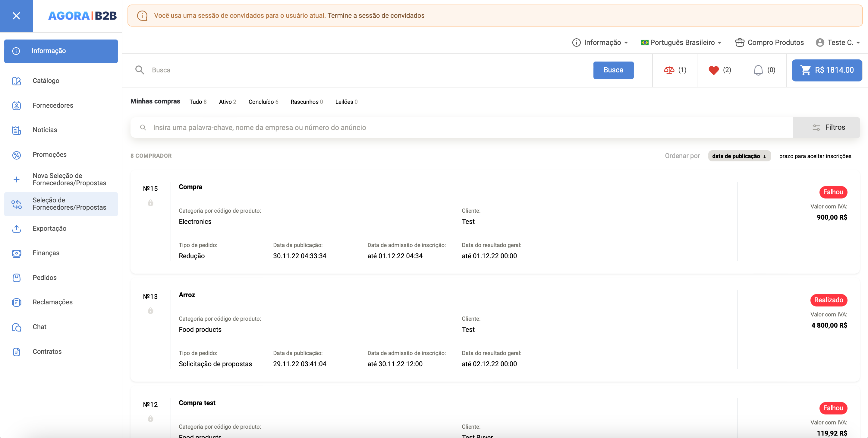Screen dimensions: 868x438
Task: Click the Contratos sidebar icon
Action: (17, 351)
